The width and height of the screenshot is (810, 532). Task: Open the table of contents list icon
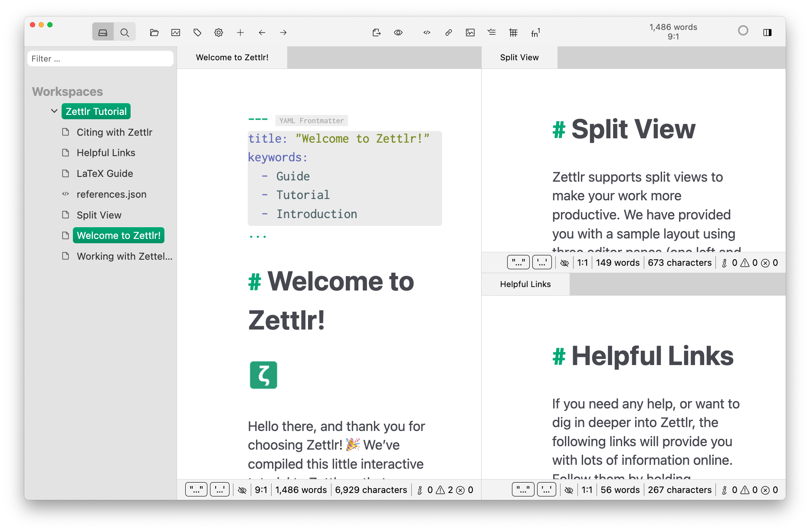coord(492,32)
